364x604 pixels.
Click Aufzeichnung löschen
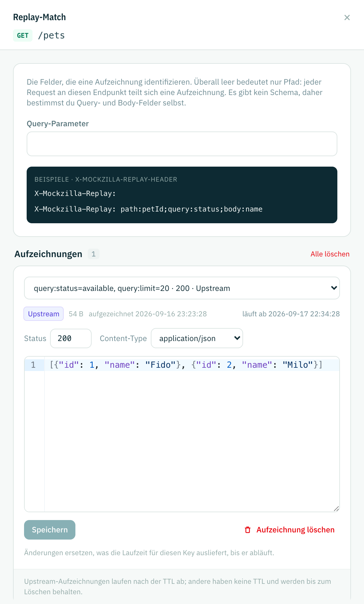[290, 530]
